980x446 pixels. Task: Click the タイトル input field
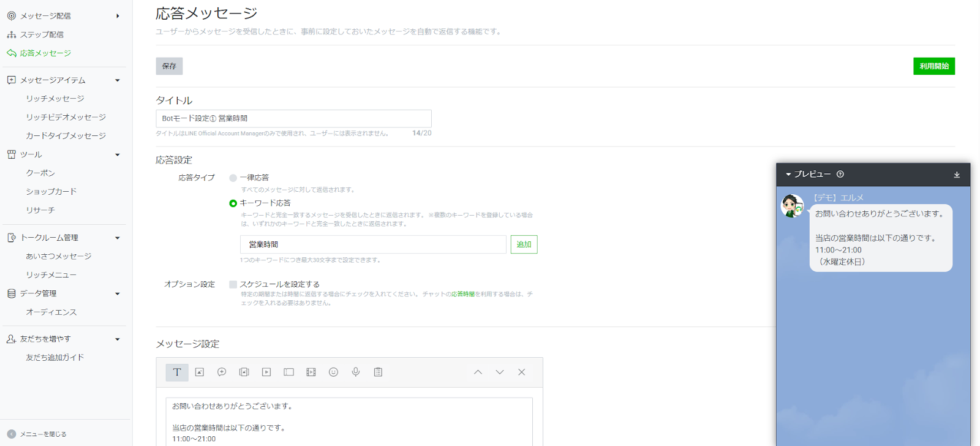point(293,118)
